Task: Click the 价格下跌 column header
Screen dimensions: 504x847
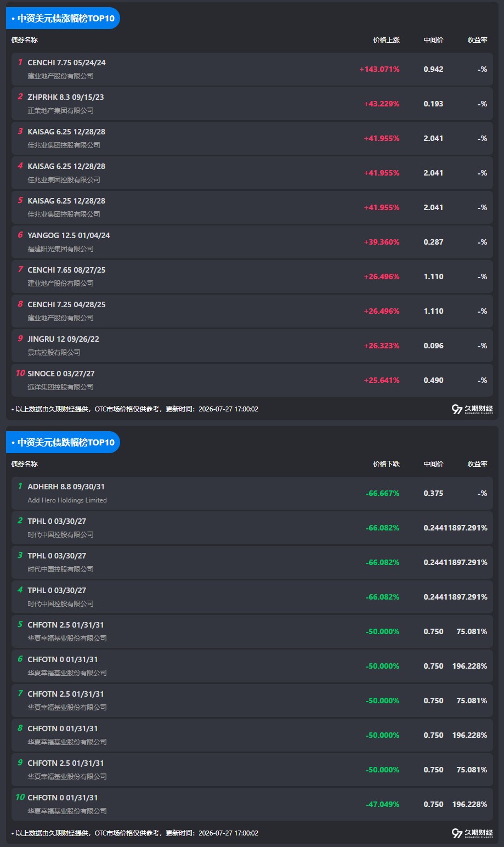Action: [x=386, y=464]
